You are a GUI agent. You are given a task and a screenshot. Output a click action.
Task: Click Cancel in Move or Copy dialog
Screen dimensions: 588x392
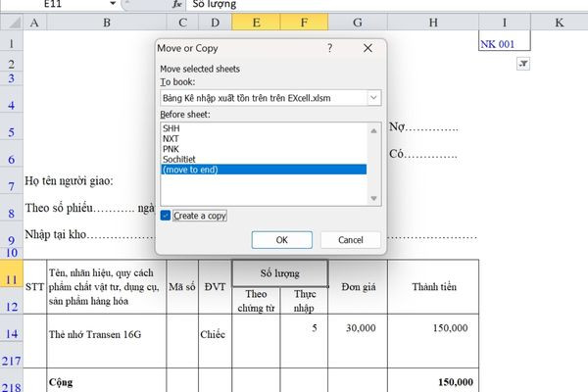click(x=351, y=240)
